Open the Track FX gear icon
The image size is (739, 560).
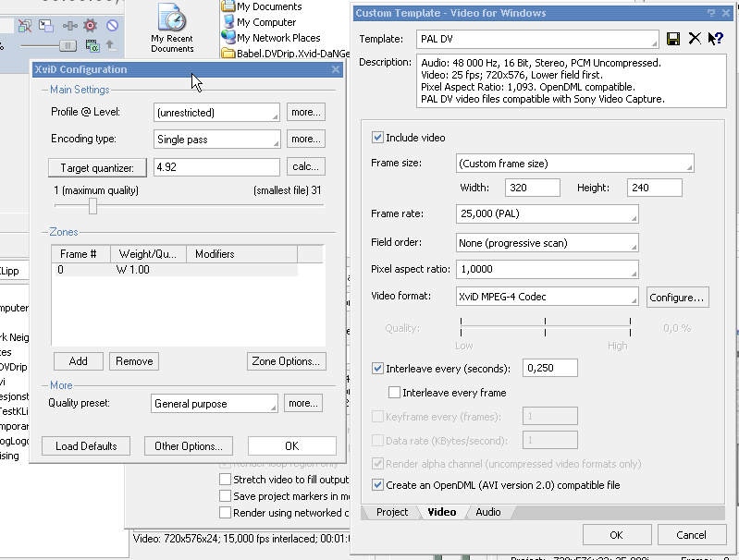point(90,26)
